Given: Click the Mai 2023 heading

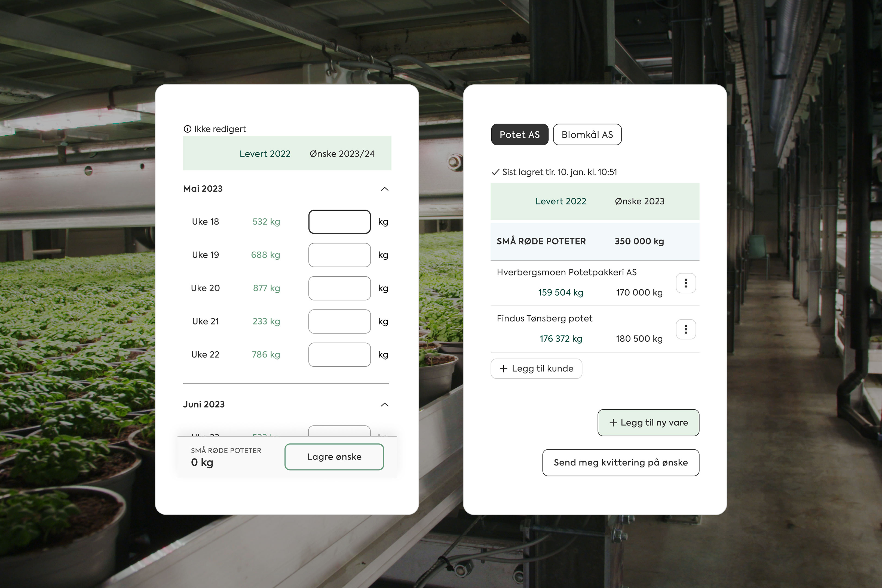Looking at the screenshot, I should click(x=203, y=189).
